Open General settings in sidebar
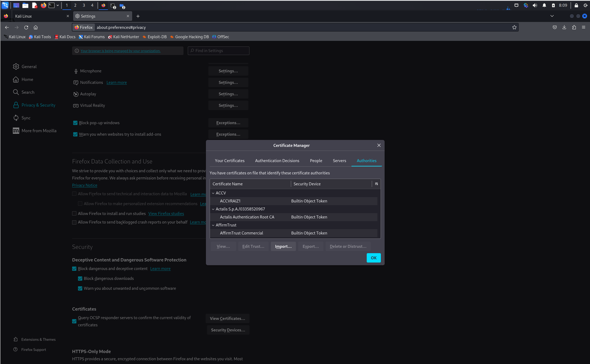This screenshot has width=590, height=364. [25, 66]
